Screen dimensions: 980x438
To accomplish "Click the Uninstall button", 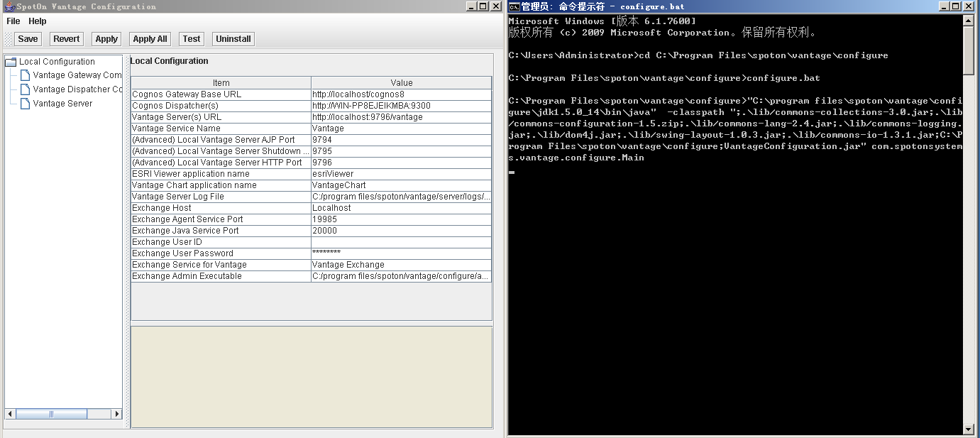I will [x=233, y=39].
